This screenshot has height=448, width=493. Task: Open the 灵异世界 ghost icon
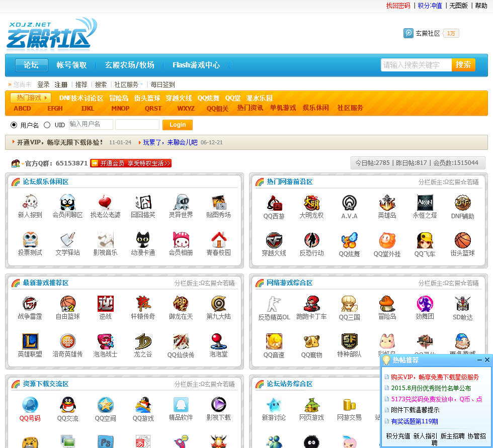click(x=181, y=202)
